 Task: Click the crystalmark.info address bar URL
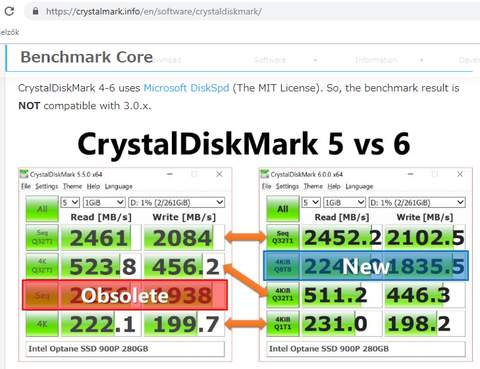(154, 12)
